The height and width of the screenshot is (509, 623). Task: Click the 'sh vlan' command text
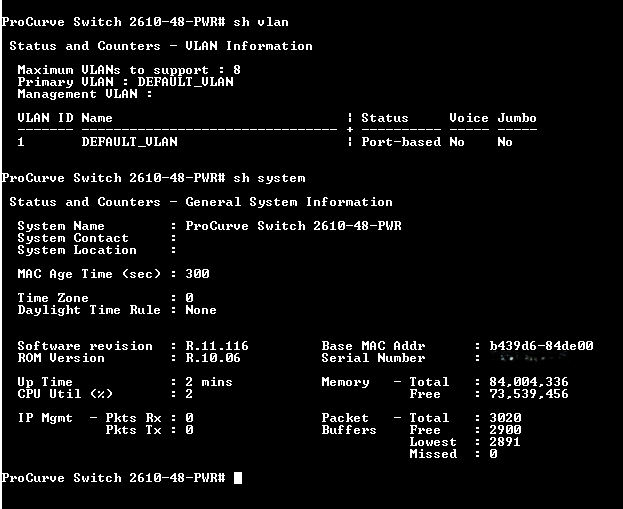[x=261, y=22]
